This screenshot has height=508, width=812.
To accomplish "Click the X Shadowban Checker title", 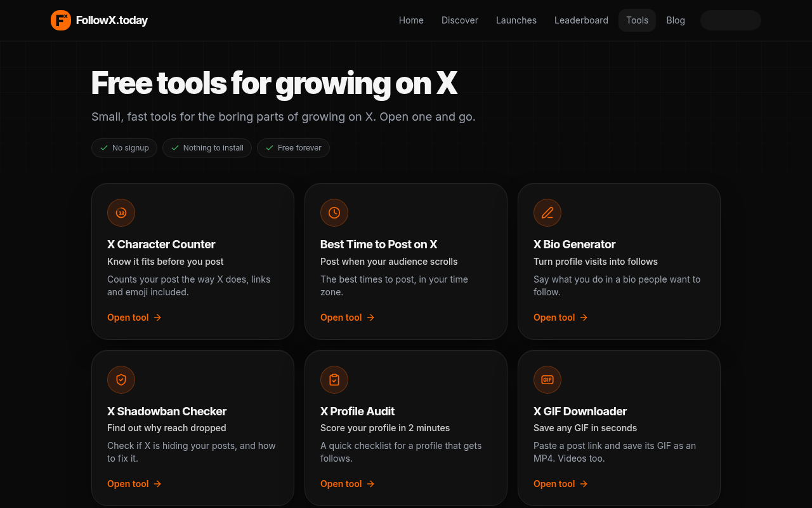I will tap(167, 411).
